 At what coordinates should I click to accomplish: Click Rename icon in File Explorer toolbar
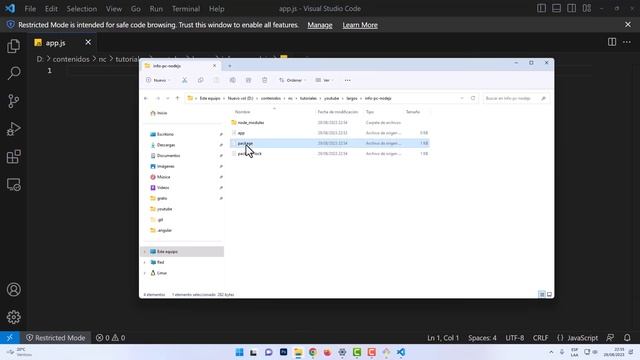point(232,80)
